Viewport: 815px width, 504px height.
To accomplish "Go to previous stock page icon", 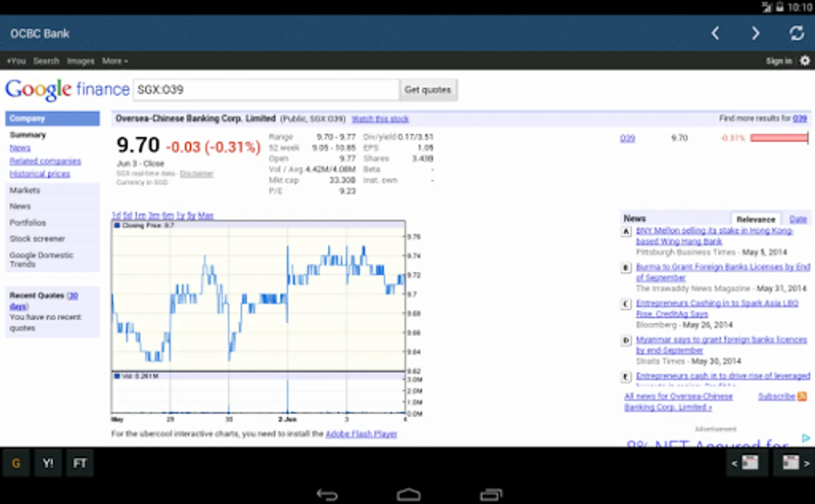I will pos(747,463).
